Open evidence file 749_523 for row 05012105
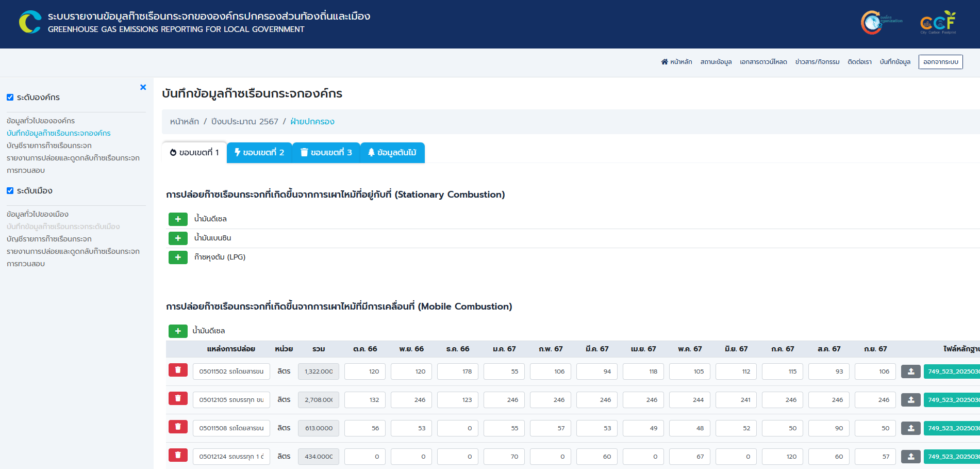 tap(951, 400)
